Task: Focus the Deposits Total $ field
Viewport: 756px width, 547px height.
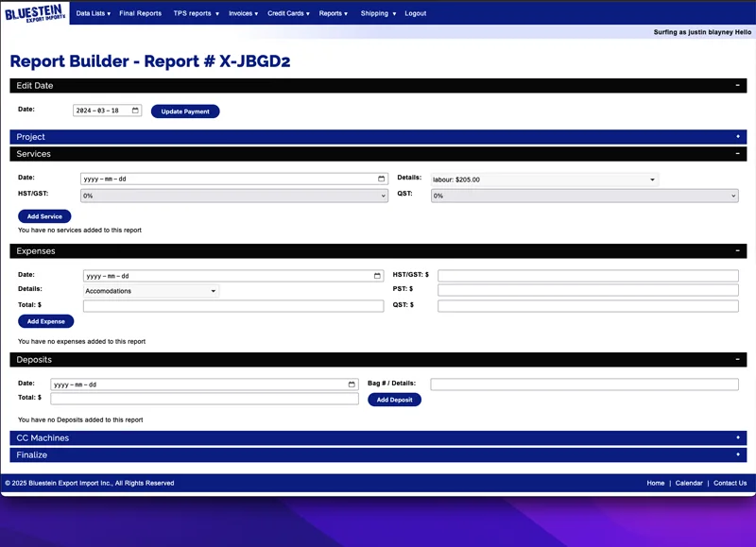Action: pyautogui.click(x=204, y=399)
